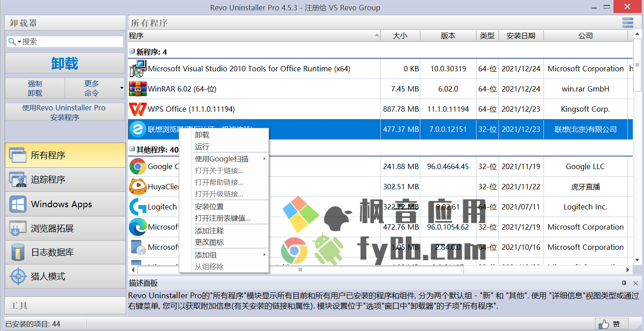Viewport: 644px width, 331px height.
Task: Click the Logitech program icon
Action: (137, 207)
